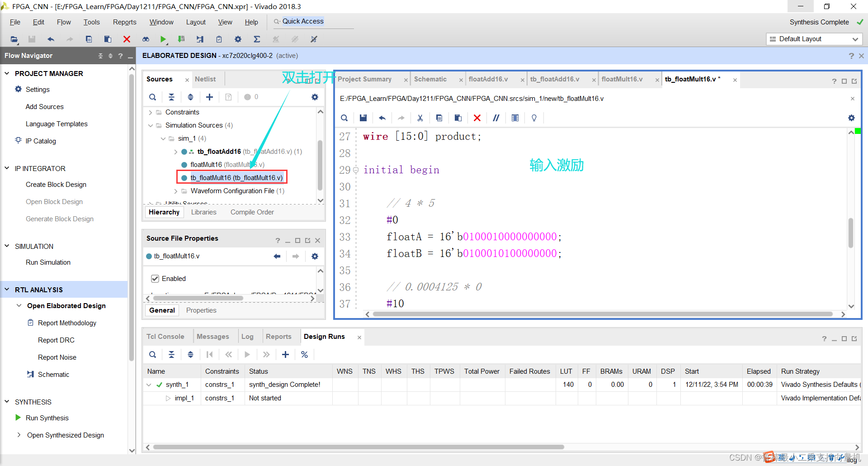Image resolution: width=868 pixels, height=466 pixels.
Task: Open Source File Properties settings gear
Action: coord(315,256)
